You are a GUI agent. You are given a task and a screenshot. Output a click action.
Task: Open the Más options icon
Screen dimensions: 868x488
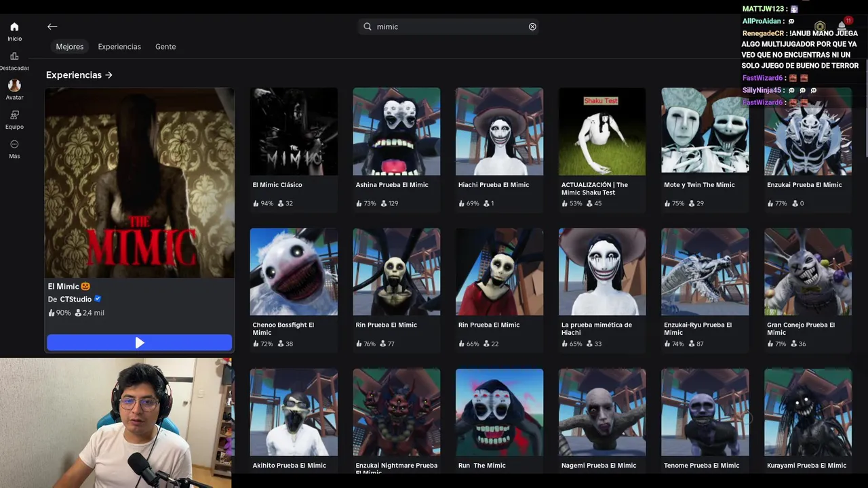pyautogui.click(x=14, y=144)
